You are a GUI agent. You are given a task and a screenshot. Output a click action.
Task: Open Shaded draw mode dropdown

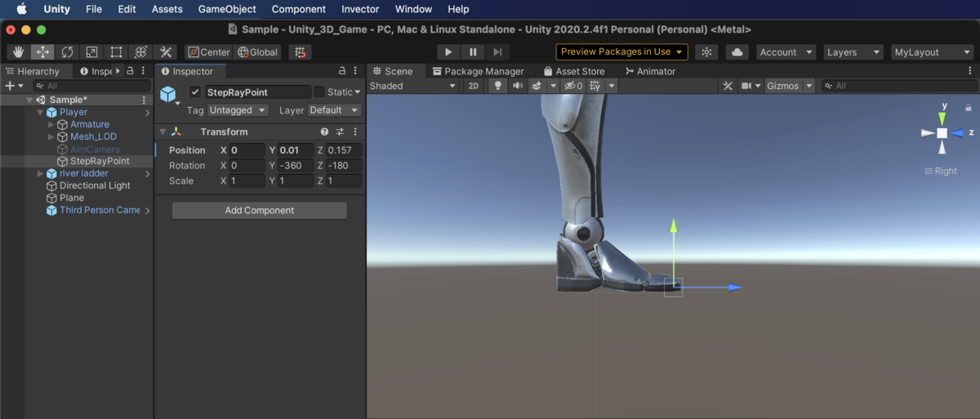tap(412, 86)
